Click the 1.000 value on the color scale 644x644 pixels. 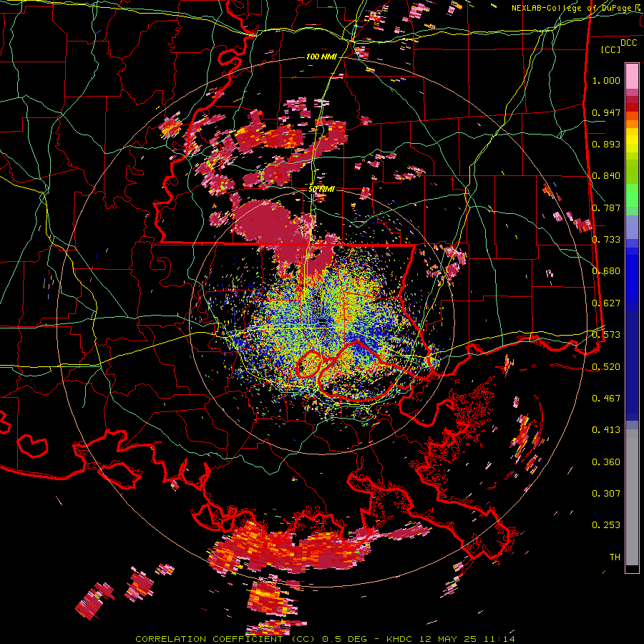pyautogui.click(x=606, y=80)
